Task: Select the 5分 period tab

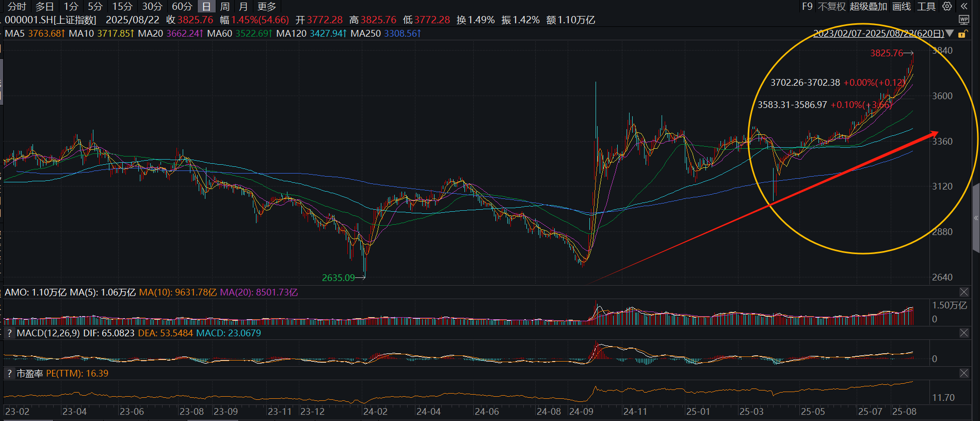Action: click(95, 6)
